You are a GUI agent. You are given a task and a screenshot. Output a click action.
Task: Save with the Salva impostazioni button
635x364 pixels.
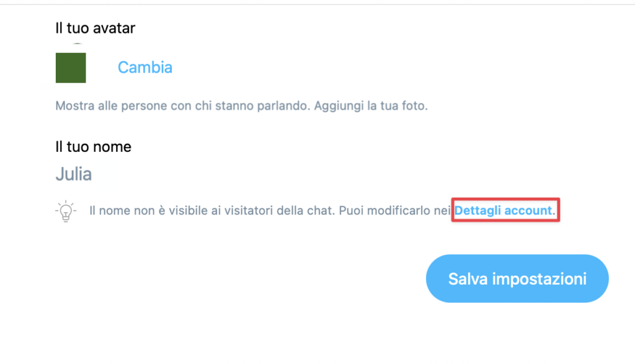tap(517, 278)
